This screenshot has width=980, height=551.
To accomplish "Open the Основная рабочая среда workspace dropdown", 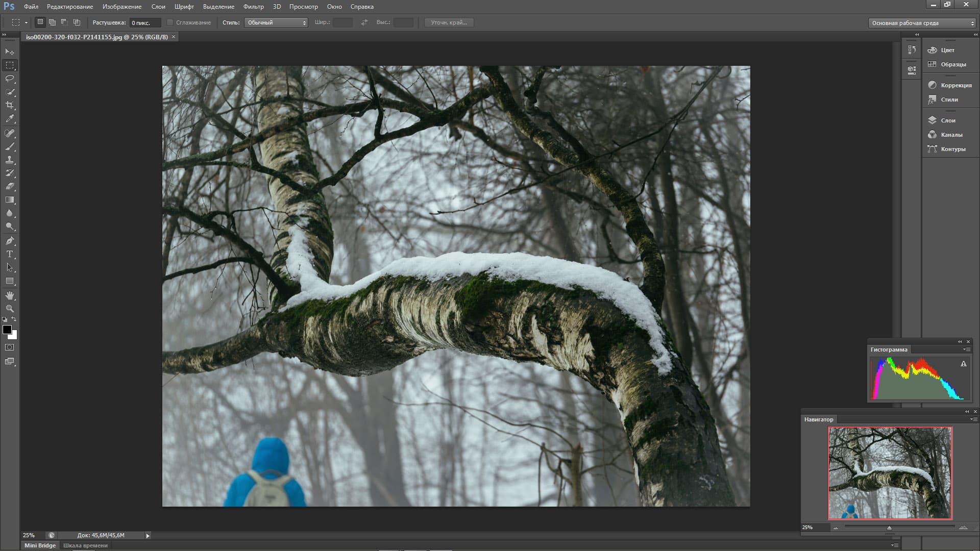I will click(922, 23).
